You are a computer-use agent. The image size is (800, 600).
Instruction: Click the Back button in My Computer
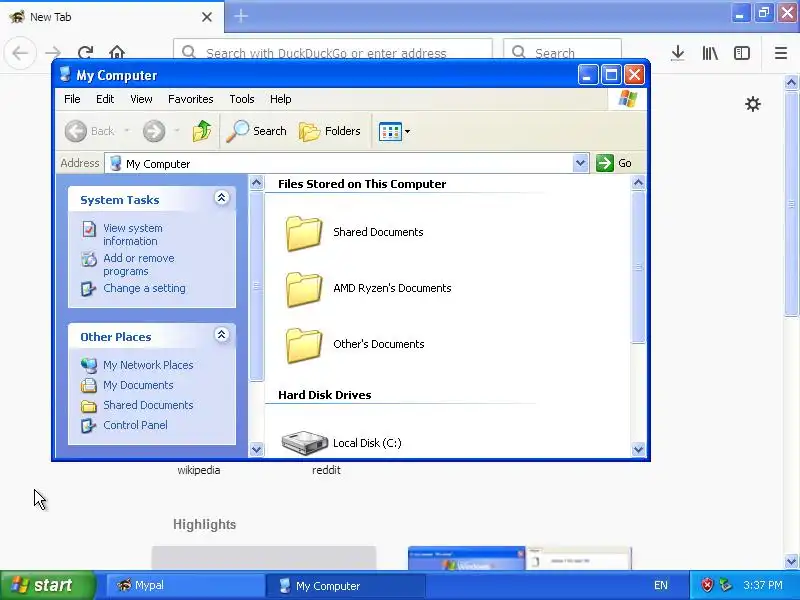tap(90, 131)
